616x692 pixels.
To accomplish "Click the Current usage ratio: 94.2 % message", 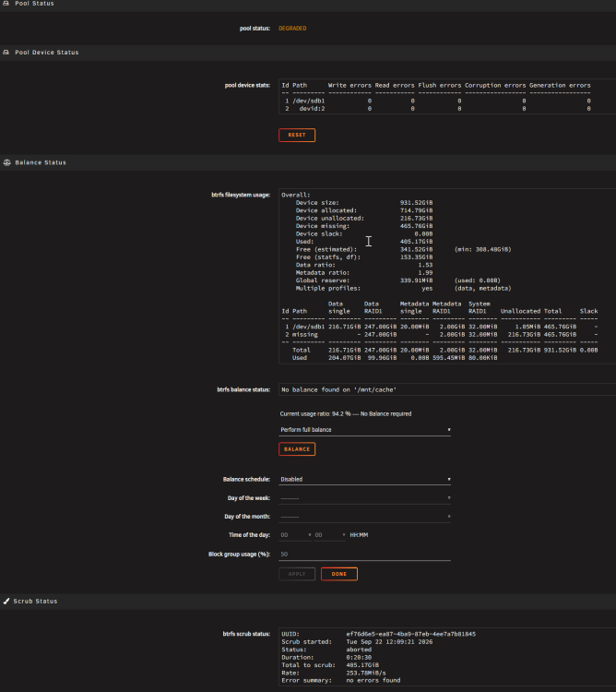I will click(346, 414).
